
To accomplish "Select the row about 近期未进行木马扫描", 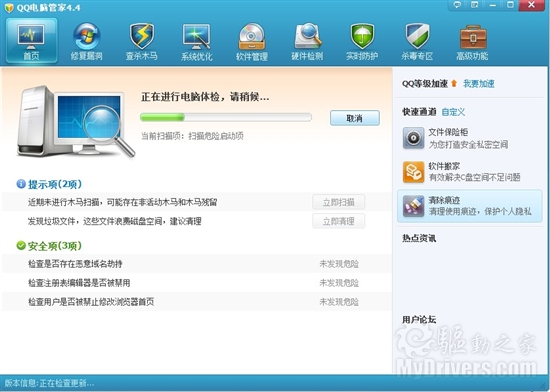I will click(196, 202).
